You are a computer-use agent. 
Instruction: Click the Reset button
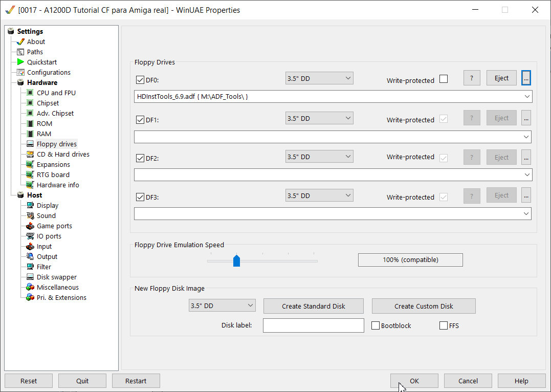29,381
